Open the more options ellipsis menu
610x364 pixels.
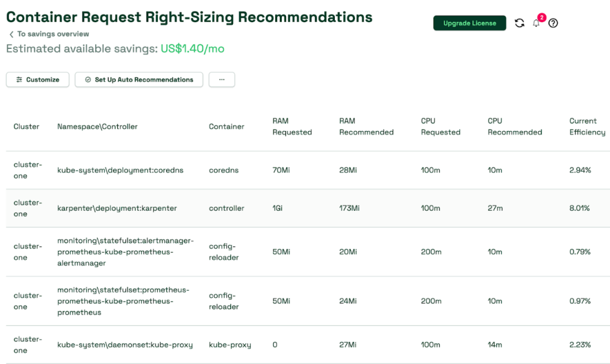click(x=222, y=80)
